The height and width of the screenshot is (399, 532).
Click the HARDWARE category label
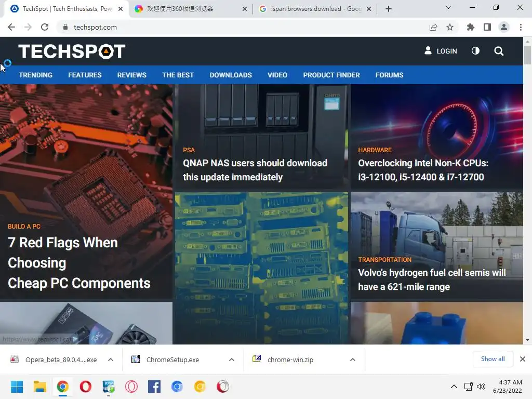[375, 150]
